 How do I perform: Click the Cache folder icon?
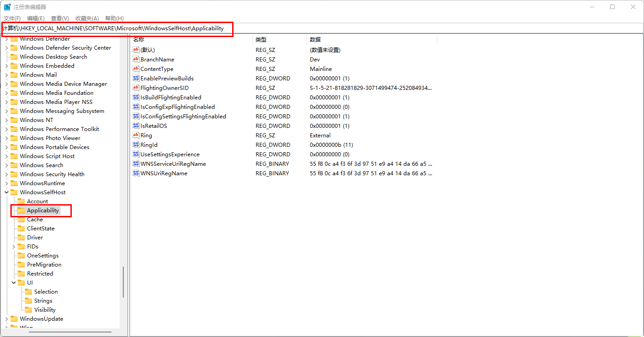tap(21, 219)
